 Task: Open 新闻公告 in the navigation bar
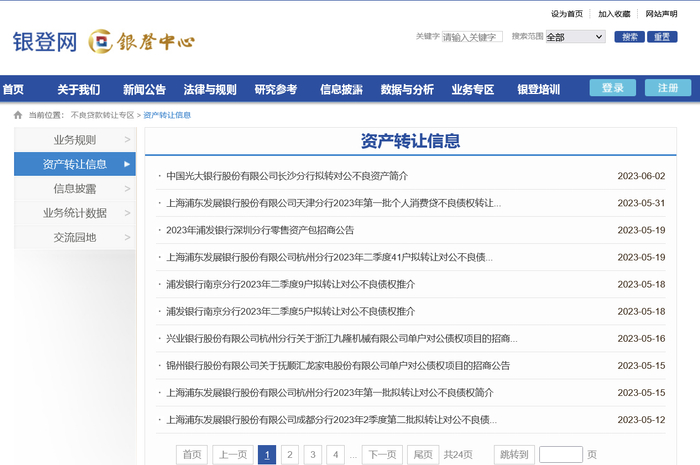coord(144,89)
